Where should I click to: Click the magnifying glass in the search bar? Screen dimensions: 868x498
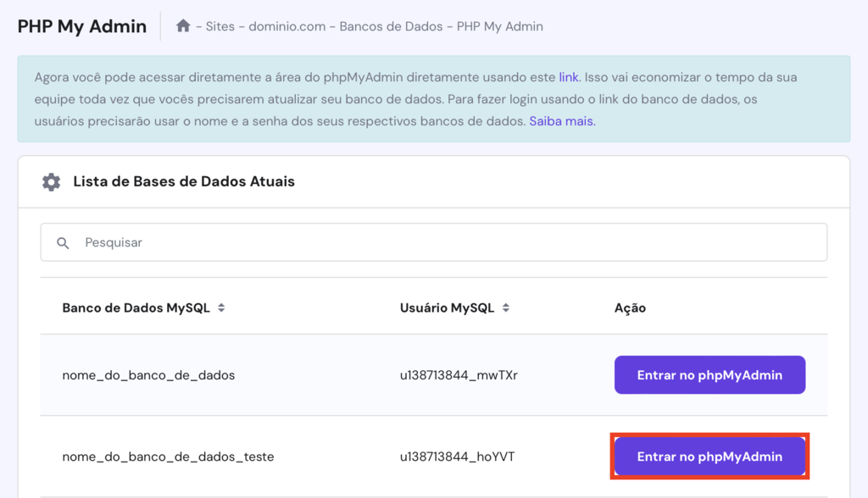click(x=64, y=242)
